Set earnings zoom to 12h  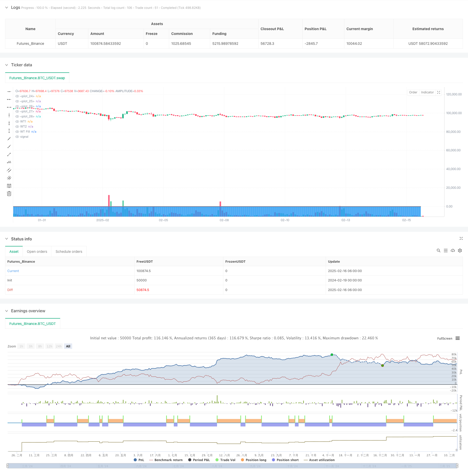point(49,346)
